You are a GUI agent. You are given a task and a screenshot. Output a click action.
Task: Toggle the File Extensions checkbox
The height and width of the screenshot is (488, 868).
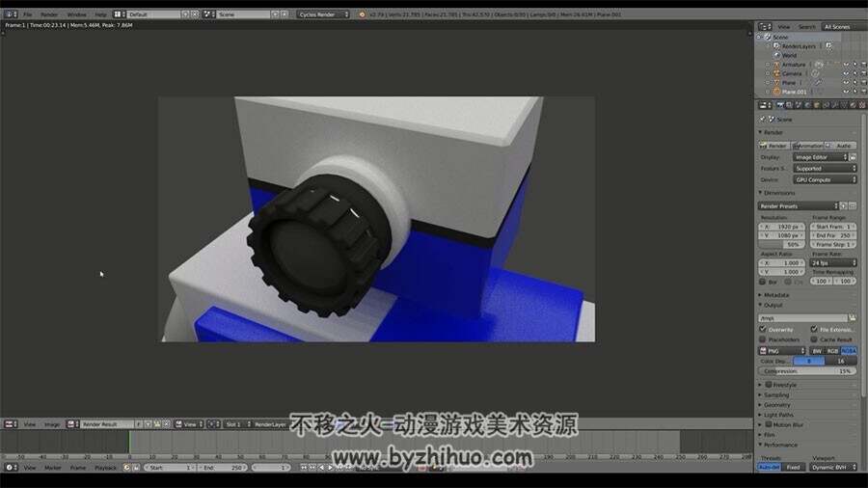click(x=814, y=329)
